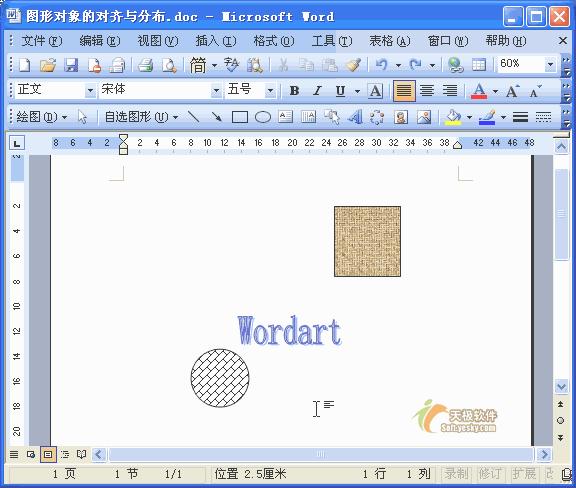Screen dimensions: 576x488
Task: Switch to Print Layout view
Action: (x=48, y=455)
